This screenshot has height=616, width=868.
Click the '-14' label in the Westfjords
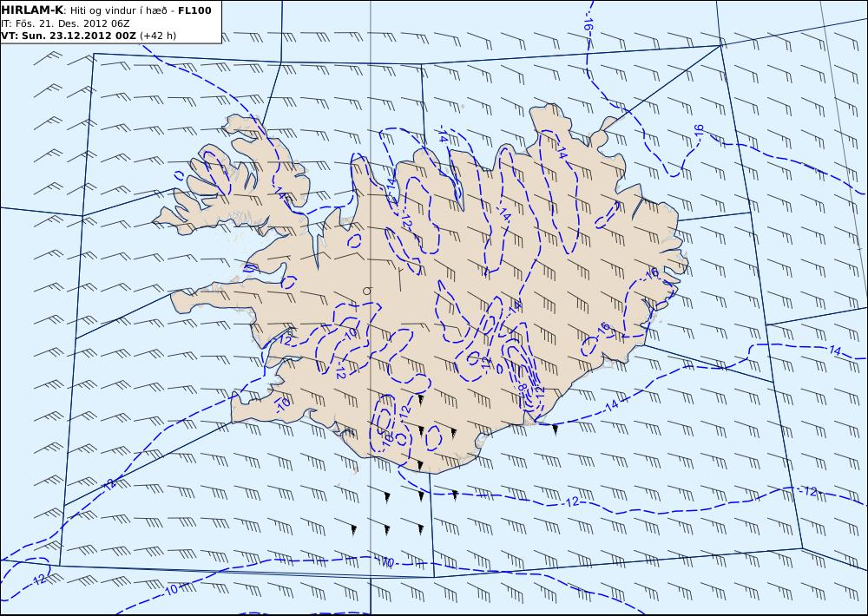(279, 193)
